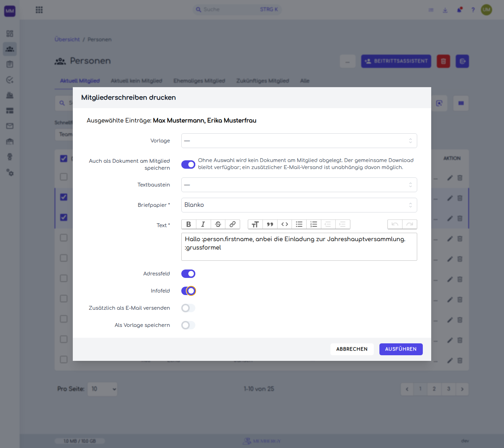Apply italic formatting in text editor

(203, 224)
